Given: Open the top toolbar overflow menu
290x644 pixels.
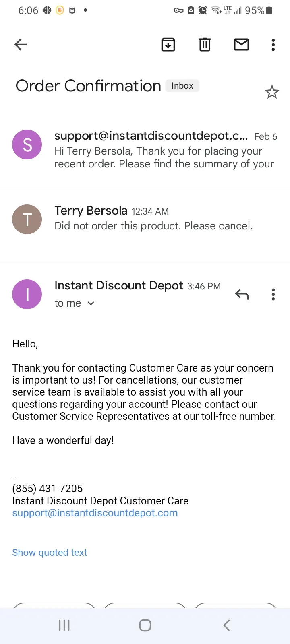Looking at the screenshot, I should point(273,45).
